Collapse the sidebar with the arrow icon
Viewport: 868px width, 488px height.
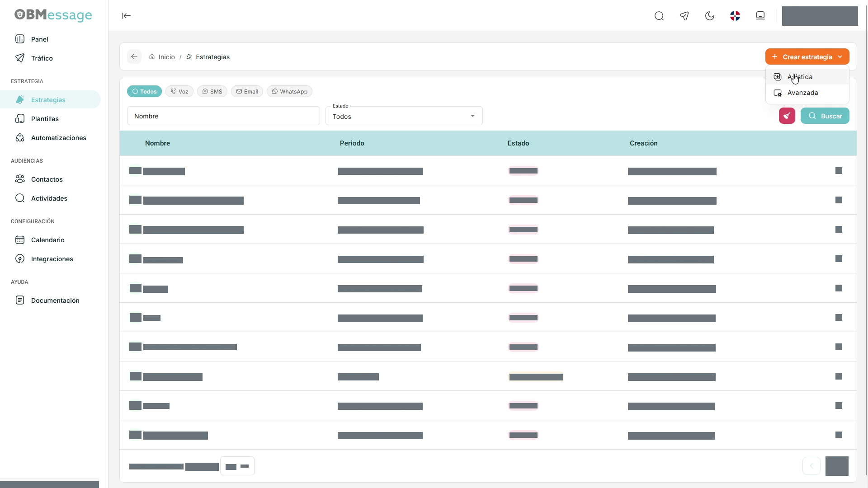tap(127, 16)
